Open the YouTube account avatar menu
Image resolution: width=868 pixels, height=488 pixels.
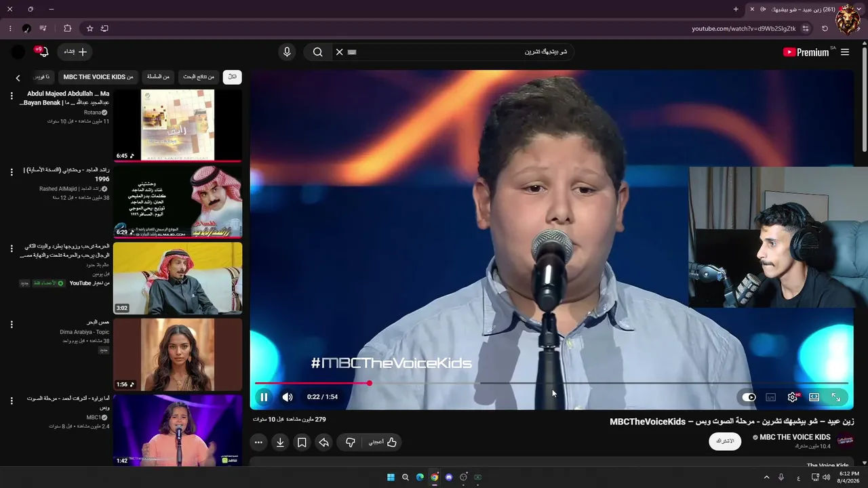click(x=18, y=52)
